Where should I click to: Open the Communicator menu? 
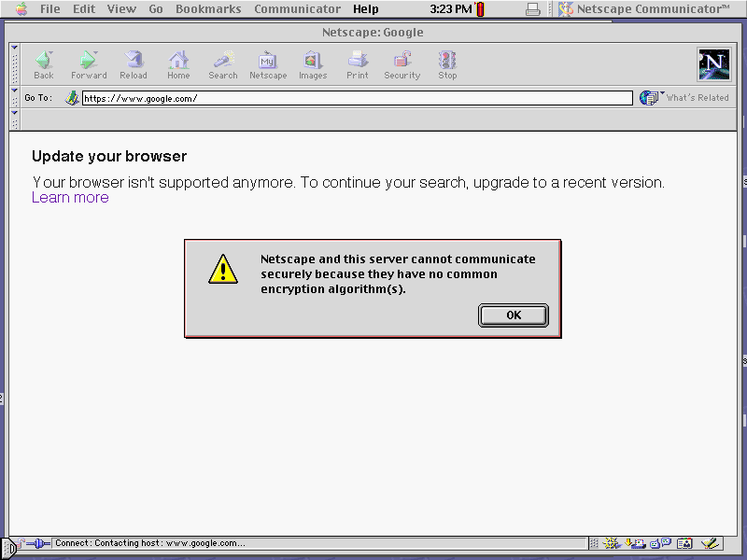point(297,8)
